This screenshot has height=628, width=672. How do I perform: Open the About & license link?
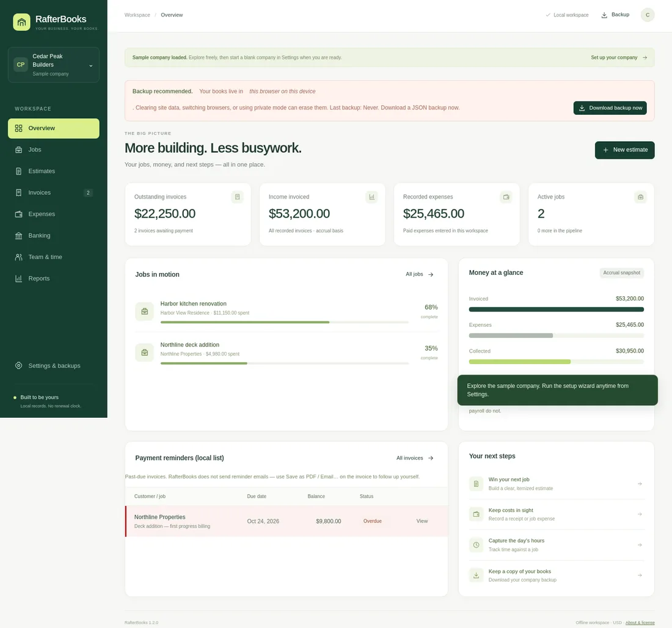[640, 623]
